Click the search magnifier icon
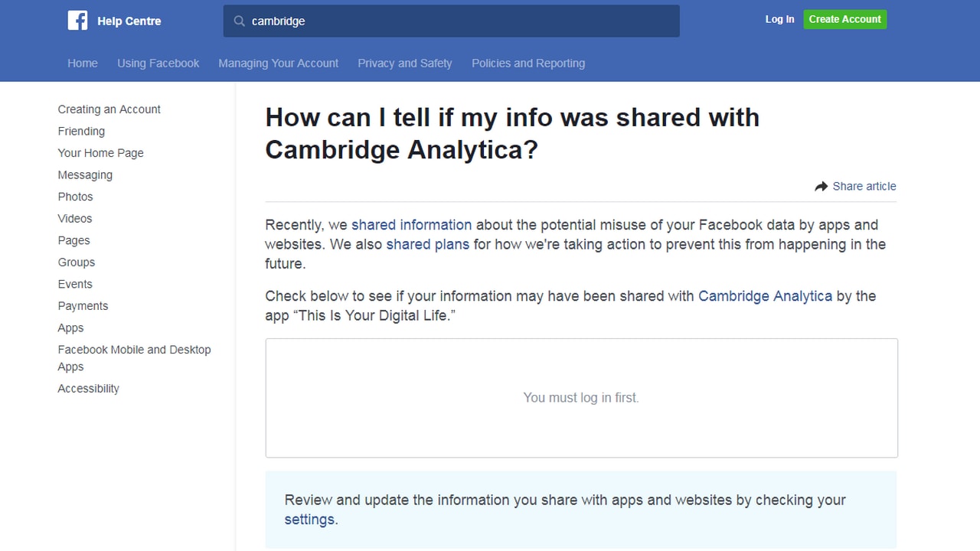The height and width of the screenshot is (551, 980). [x=240, y=21]
